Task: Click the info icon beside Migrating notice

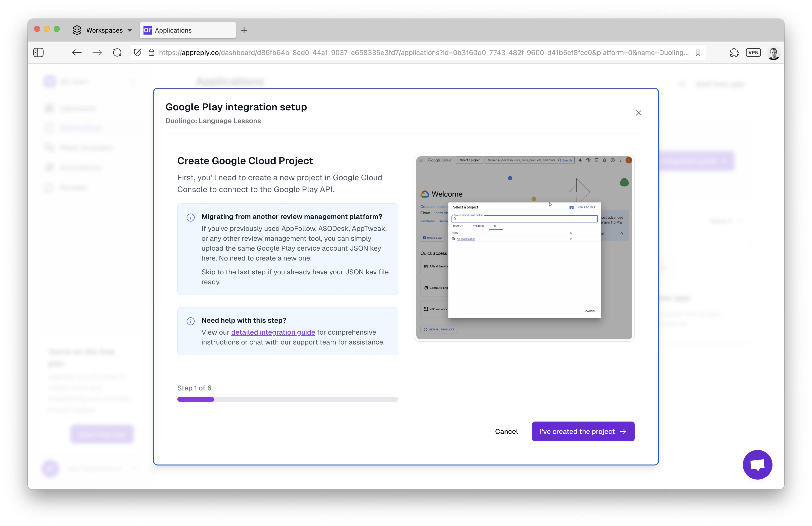Action: point(190,218)
